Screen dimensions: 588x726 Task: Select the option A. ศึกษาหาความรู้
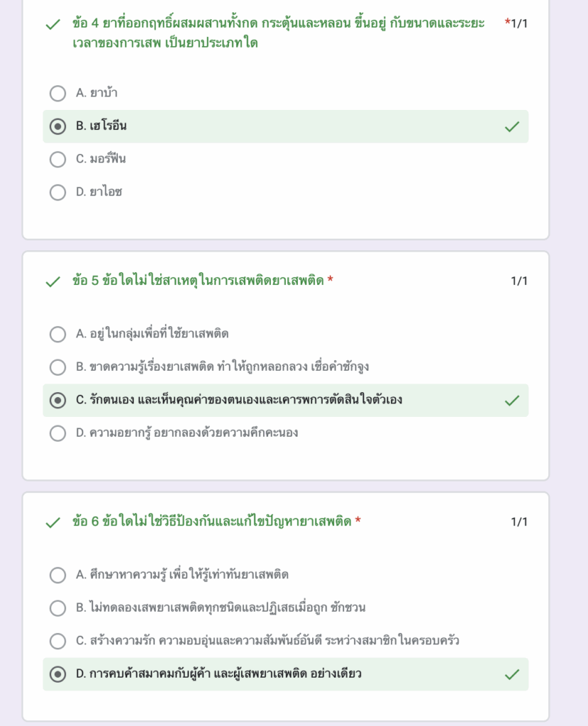[x=57, y=575]
